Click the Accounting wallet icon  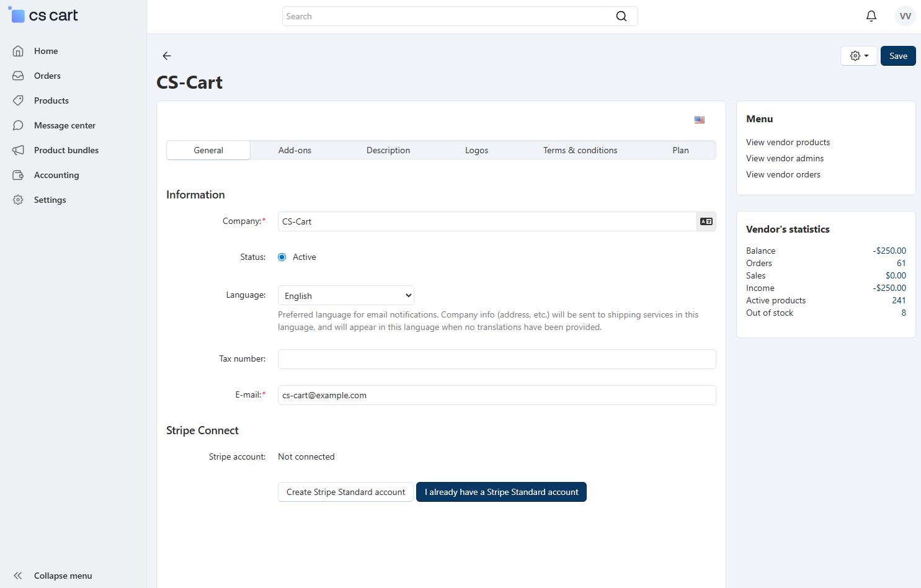(x=19, y=175)
